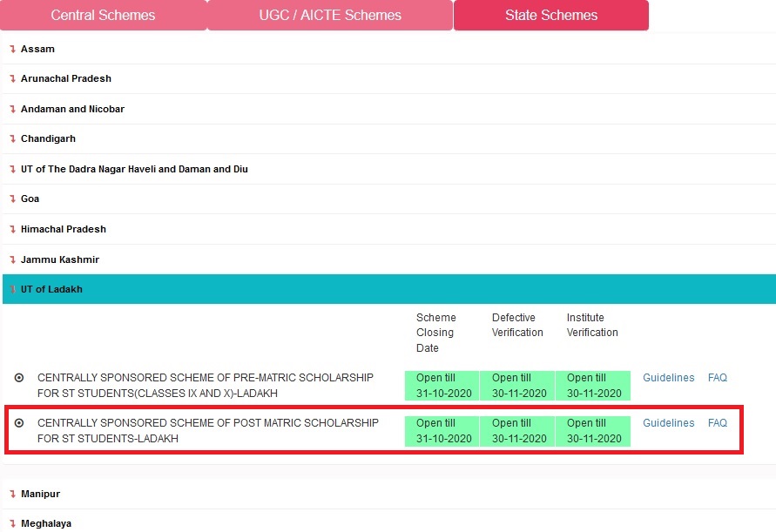Viewport: 776px width, 532px height.
Task: Expand UT of The Dadra Nagar Haveli row
Action: [x=134, y=169]
